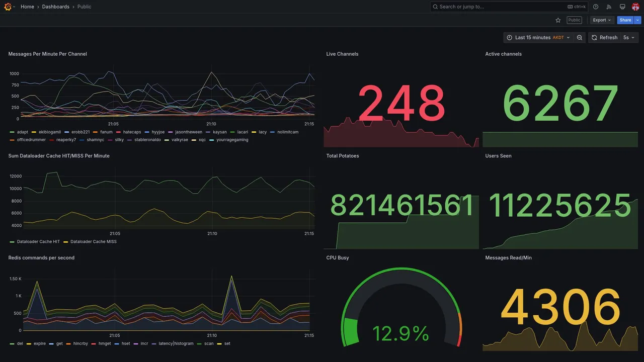The height and width of the screenshot is (362, 644).
Task: Click the zoom out time range icon
Action: [x=580, y=38]
